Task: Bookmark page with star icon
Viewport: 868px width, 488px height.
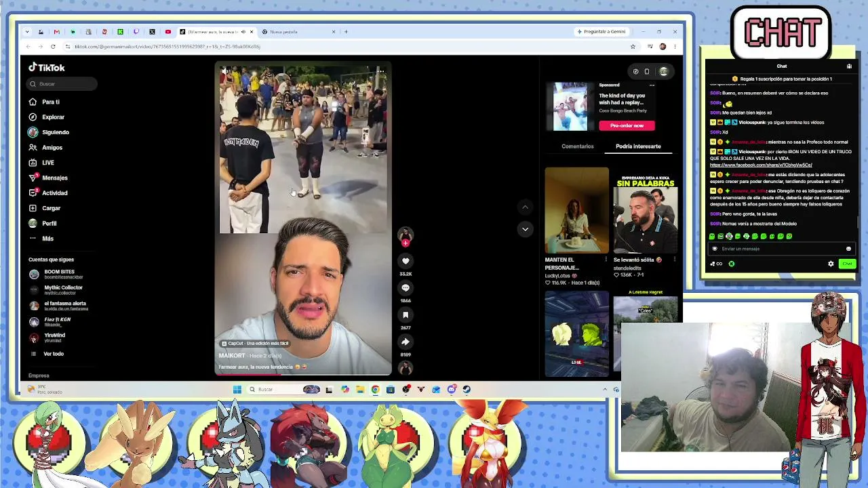Action: tap(633, 47)
